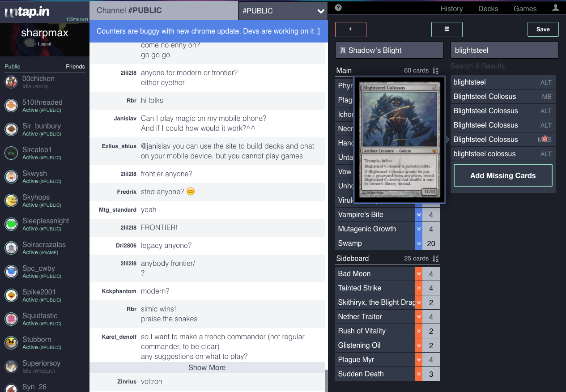Select the Vampire's Bite card row
This screenshot has width=566, height=392.
[375, 215]
